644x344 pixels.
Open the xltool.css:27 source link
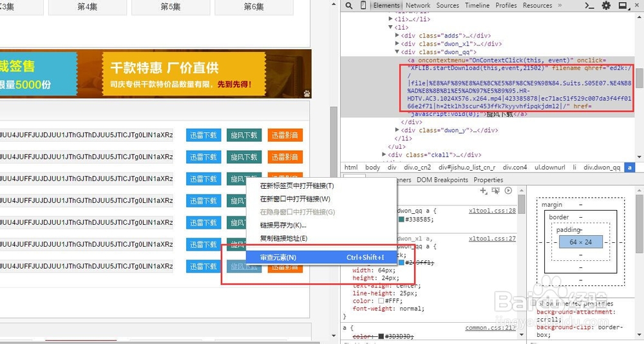(492, 238)
